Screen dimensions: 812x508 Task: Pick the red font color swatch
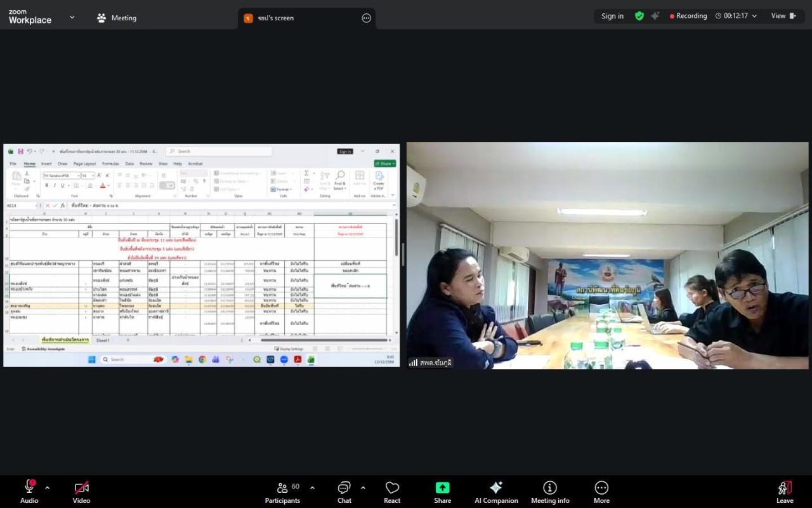pyautogui.click(x=103, y=185)
